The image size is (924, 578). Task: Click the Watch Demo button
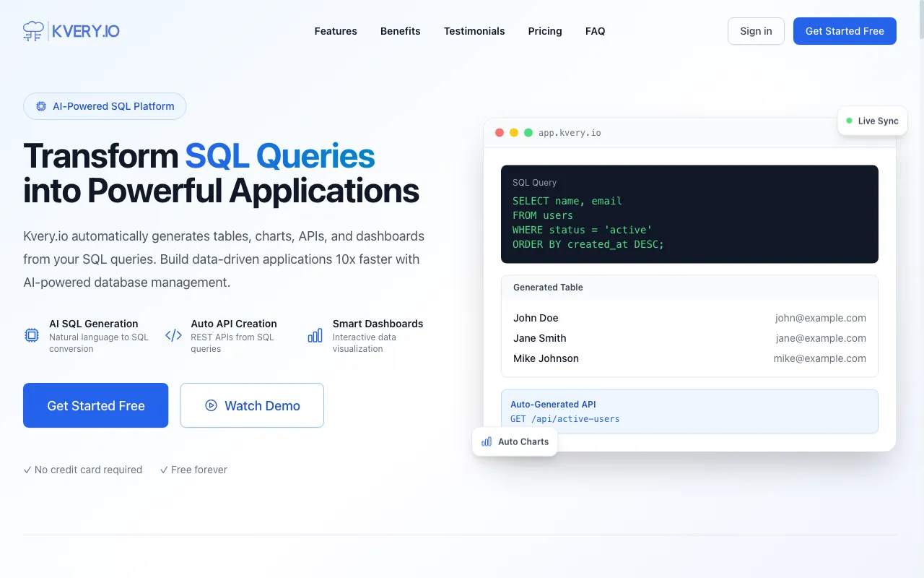tap(252, 405)
